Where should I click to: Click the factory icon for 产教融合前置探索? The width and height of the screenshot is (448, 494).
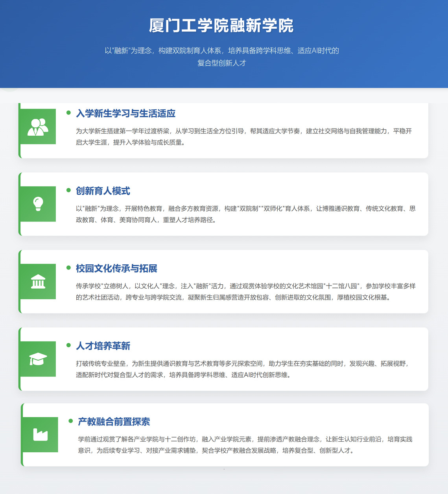pos(40,435)
